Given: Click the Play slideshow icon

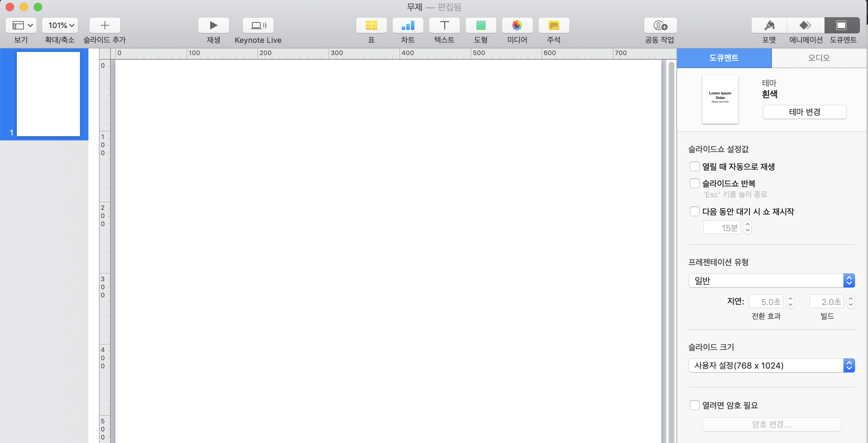Looking at the screenshot, I should [213, 25].
